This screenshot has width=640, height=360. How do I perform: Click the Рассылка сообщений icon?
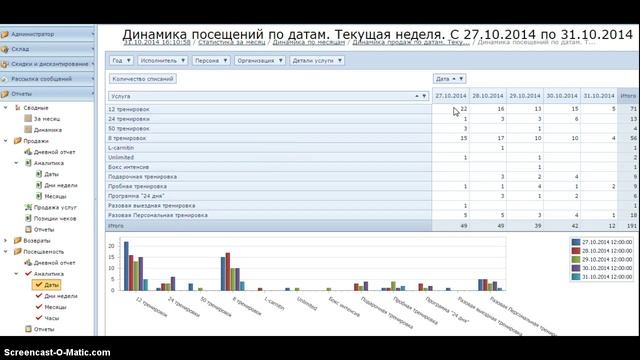pos(4,79)
